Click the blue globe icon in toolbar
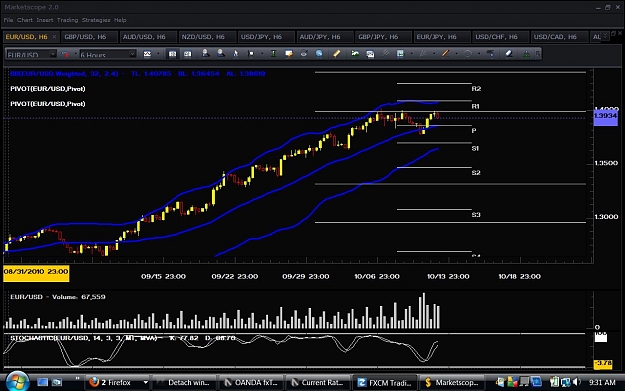The width and height of the screenshot is (625, 391). (x=319, y=53)
